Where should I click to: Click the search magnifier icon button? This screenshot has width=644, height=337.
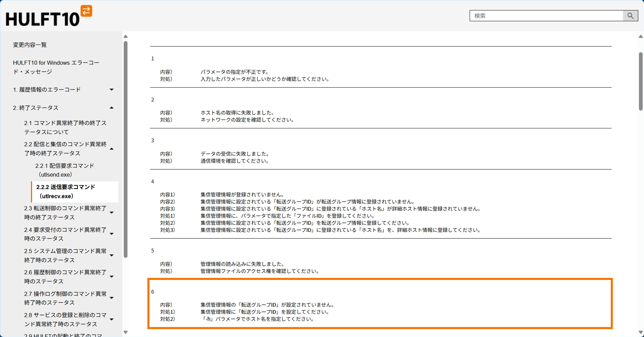coord(630,16)
